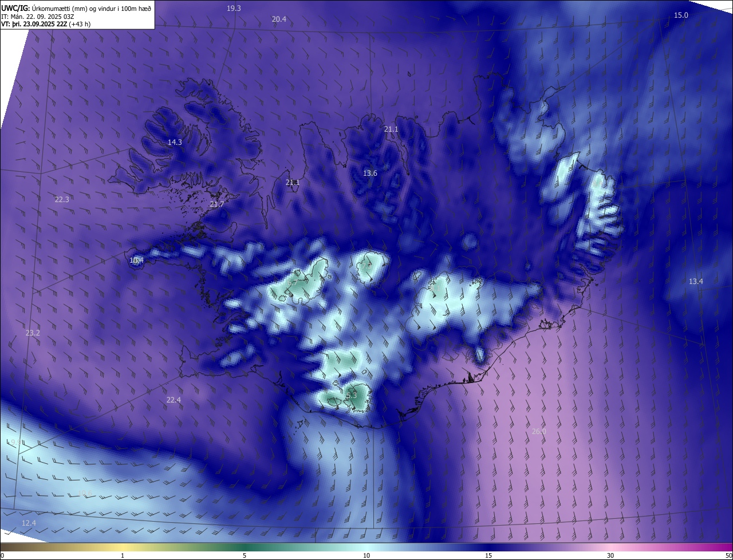Click the valid time 'VT: þri. 23.09.2025 22Z (+43 h)'
Screen dimensions: 733x560
(46, 24)
